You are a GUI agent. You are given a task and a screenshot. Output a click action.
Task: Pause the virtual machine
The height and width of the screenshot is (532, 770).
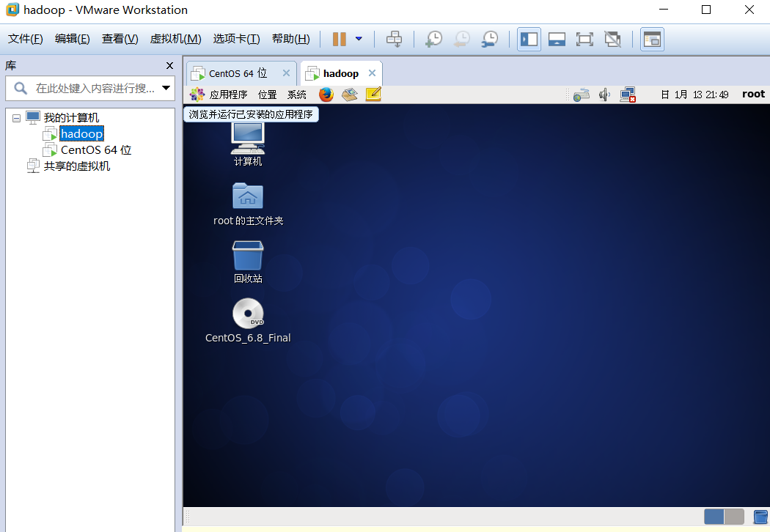click(x=340, y=39)
